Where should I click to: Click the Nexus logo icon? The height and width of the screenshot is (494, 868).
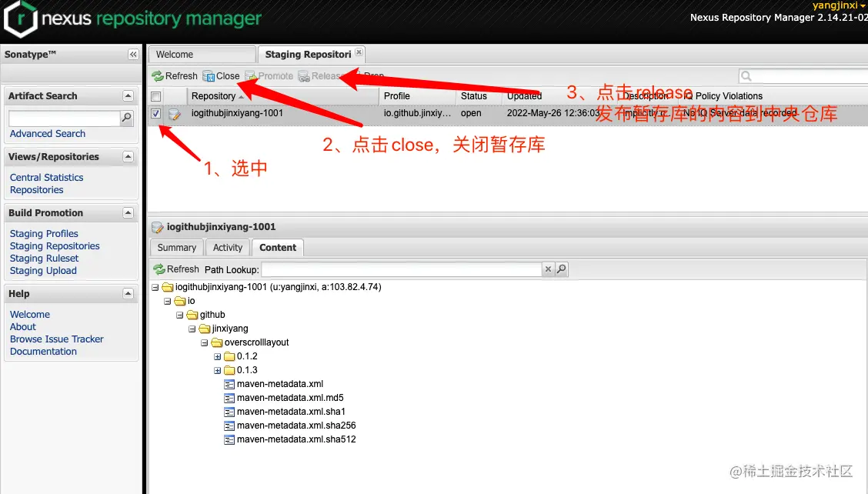click(x=21, y=18)
